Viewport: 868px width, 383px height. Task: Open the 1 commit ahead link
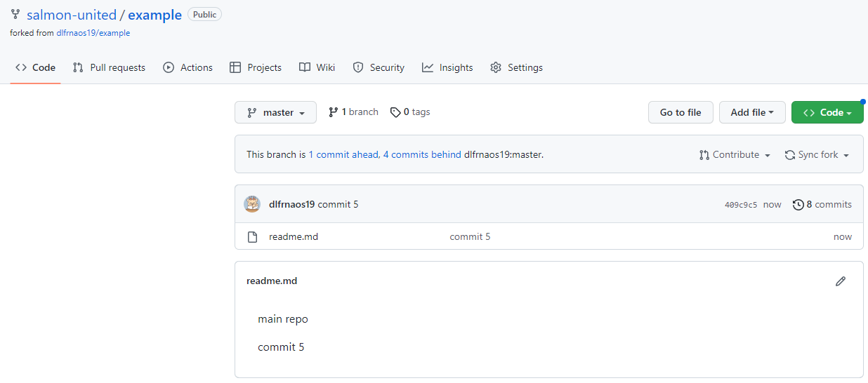click(344, 155)
